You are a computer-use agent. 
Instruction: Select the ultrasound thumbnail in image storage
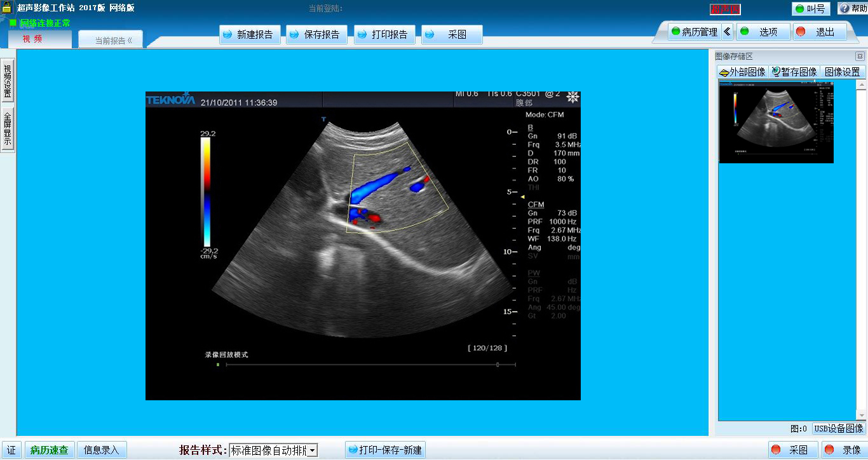click(776, 122)
